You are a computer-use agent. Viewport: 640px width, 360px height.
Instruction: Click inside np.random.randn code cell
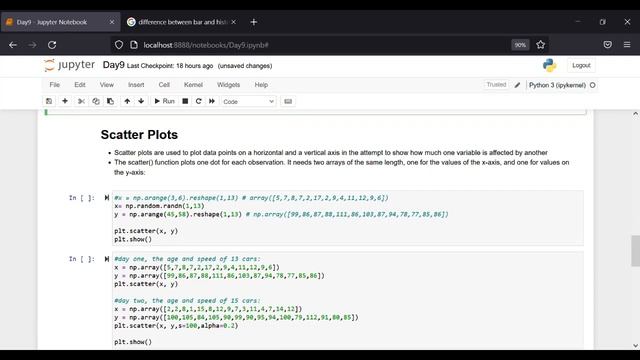point(348,218)
